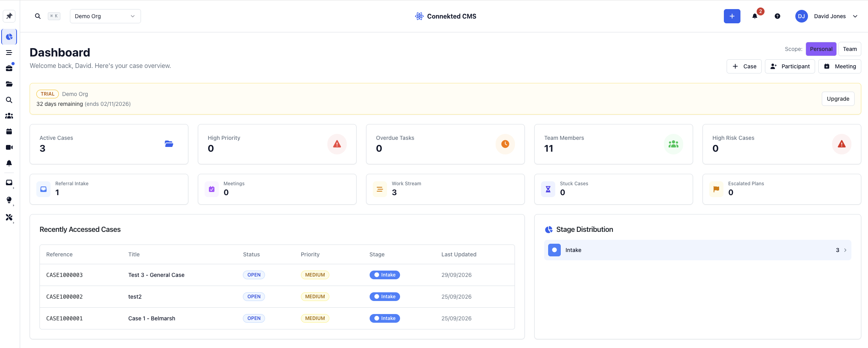The image size is (868, 348).
Task: Click the Escalated Plans flag icon
Action: click(716, 189)
